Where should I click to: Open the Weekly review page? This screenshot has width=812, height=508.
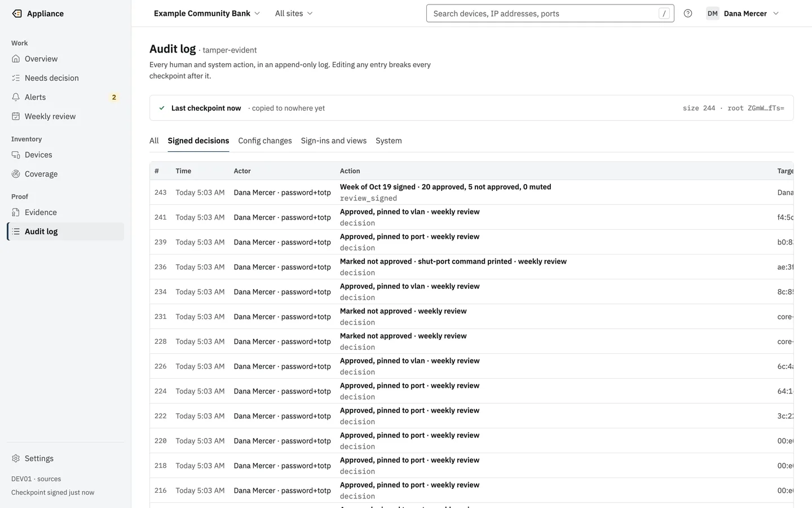point(65,116)
